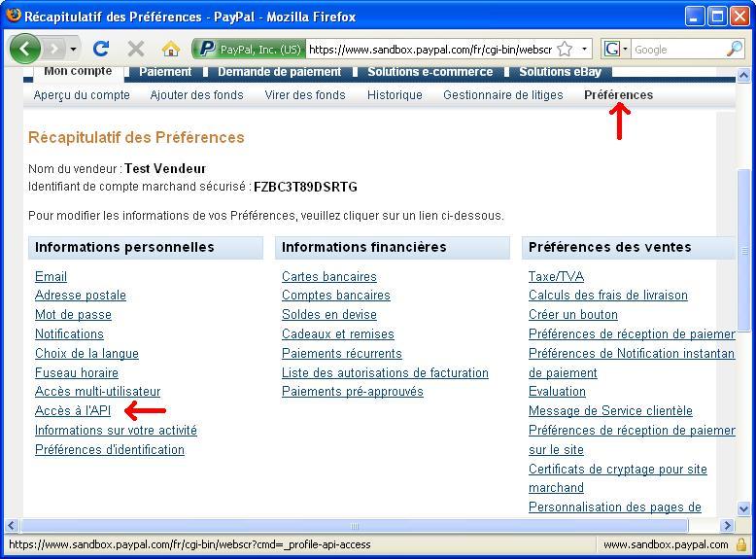The height and width of the screenshot is (559, 756).
Task: Click the horizontal scrollbar thumb
Action: pos(354,525)
